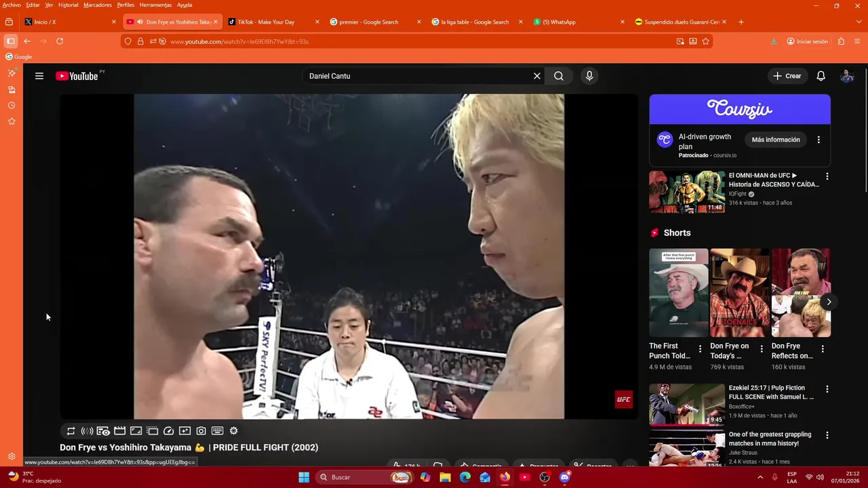Screen dimensions: 868x488
Task: Click the YouTube logo home link
Action: [77, 76]
